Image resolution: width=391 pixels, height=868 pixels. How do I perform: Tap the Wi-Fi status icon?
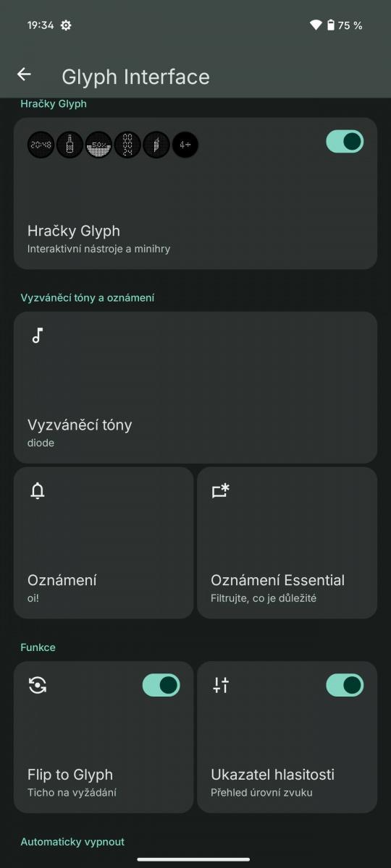pyautogui.click(x=316, y=25)
